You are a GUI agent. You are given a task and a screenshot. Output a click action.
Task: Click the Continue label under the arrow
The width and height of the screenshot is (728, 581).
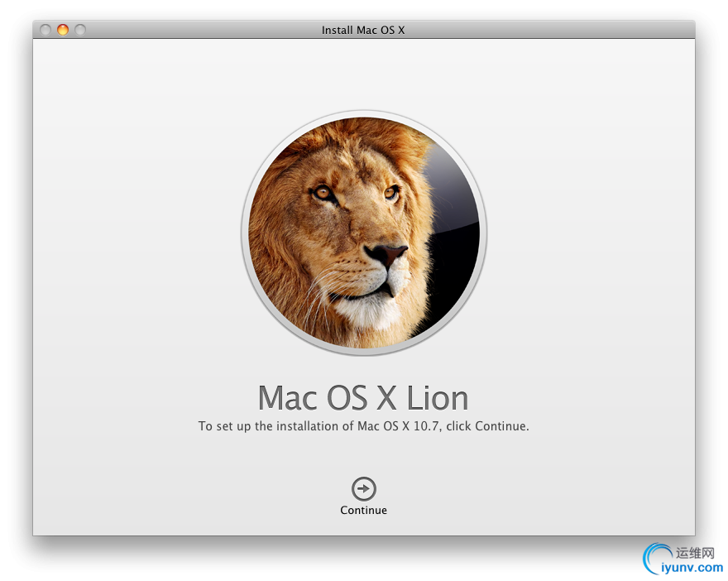(363, 510)
